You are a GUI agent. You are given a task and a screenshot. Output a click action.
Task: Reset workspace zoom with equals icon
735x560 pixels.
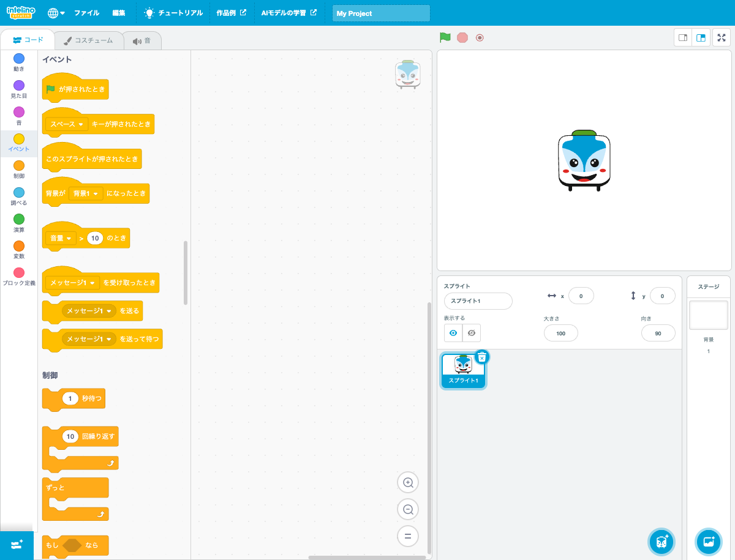pos(408,536)
